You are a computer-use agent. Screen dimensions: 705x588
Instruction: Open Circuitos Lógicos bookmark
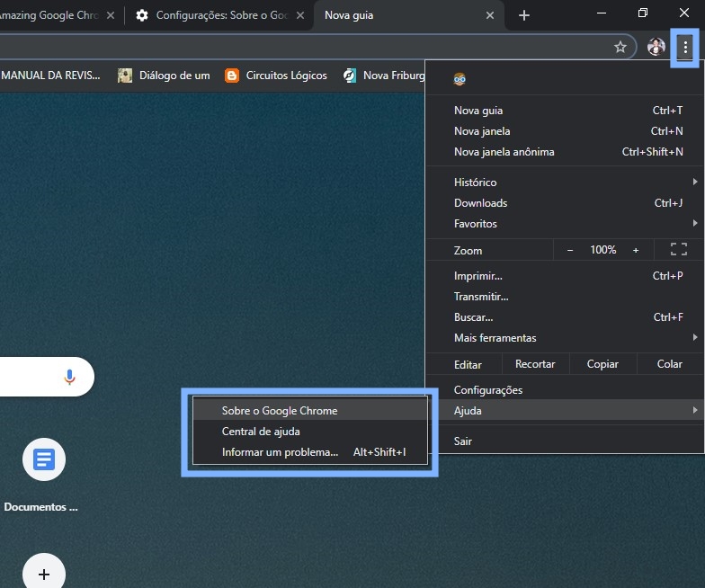click(276, 76)
